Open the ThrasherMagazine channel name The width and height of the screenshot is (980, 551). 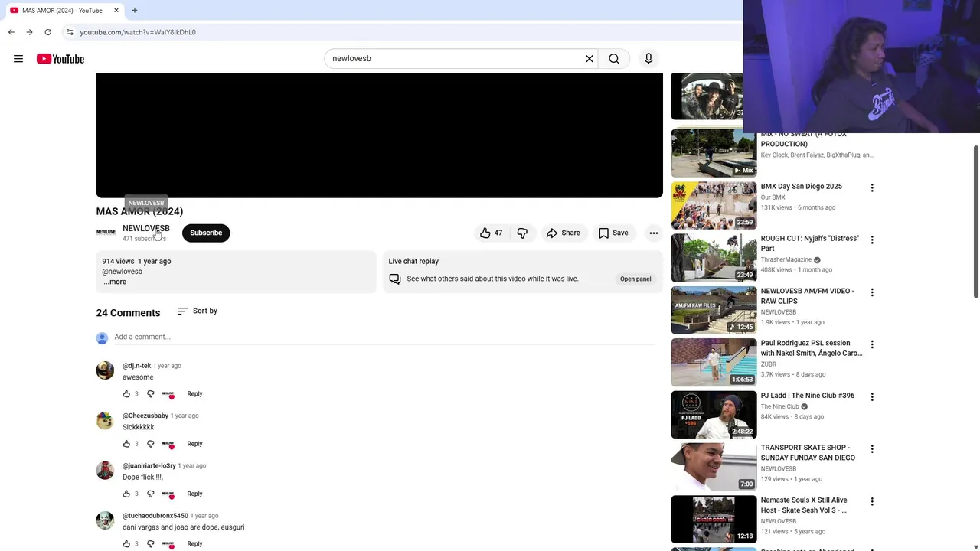pos(786,259)
